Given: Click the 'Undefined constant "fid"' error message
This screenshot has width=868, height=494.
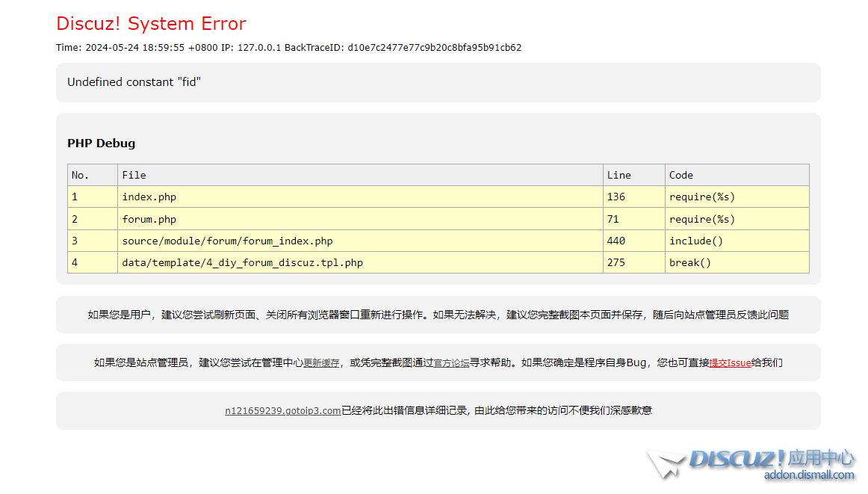Looking at the screenshot, I should coord(134,82).
